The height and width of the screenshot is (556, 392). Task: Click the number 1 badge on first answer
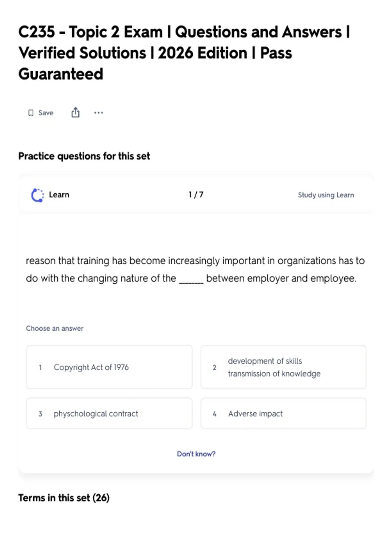(40, 368)
